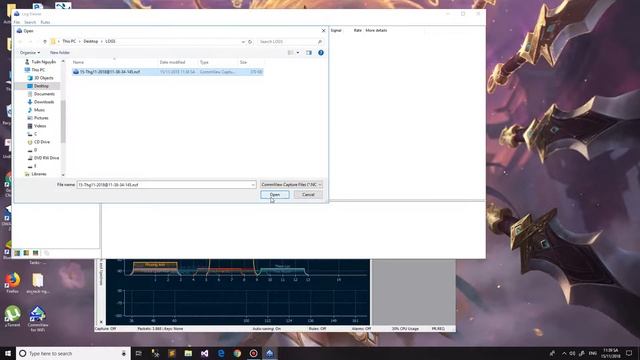Click the refresh icon in address bar

point(250,42)
